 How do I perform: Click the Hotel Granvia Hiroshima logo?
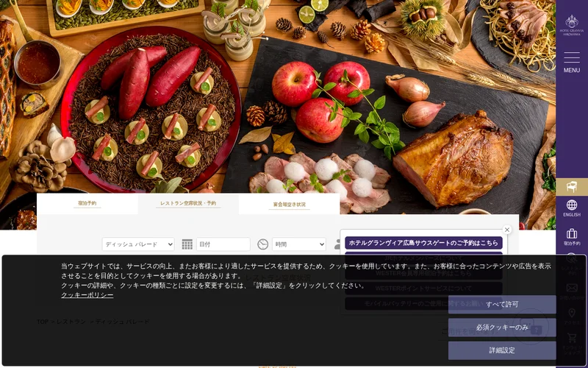click(x=572, y=25)
